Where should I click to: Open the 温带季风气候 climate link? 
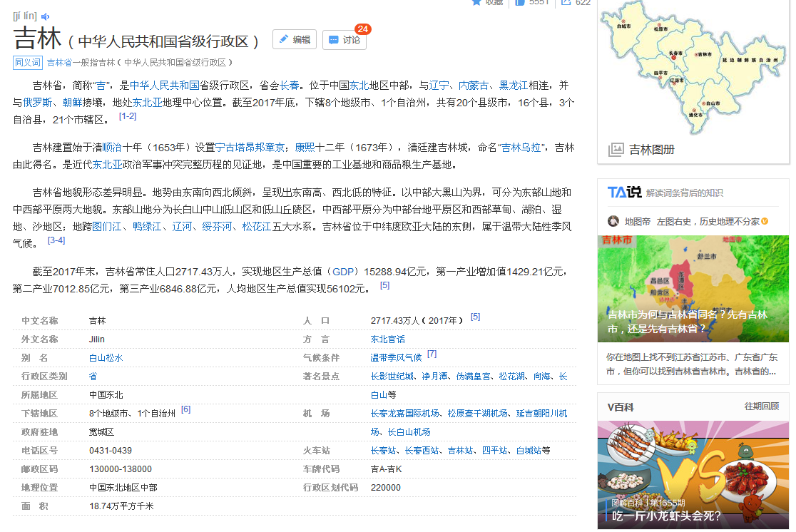pos(396,358)
